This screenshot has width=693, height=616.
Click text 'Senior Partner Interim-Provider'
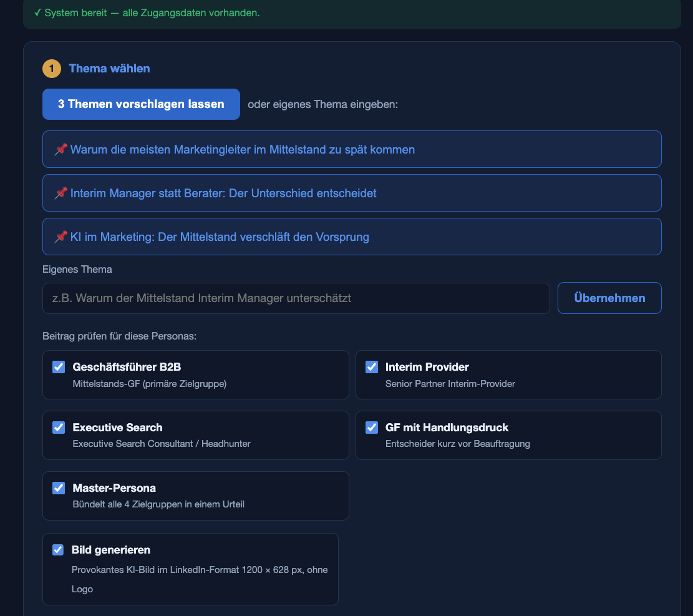450,384
